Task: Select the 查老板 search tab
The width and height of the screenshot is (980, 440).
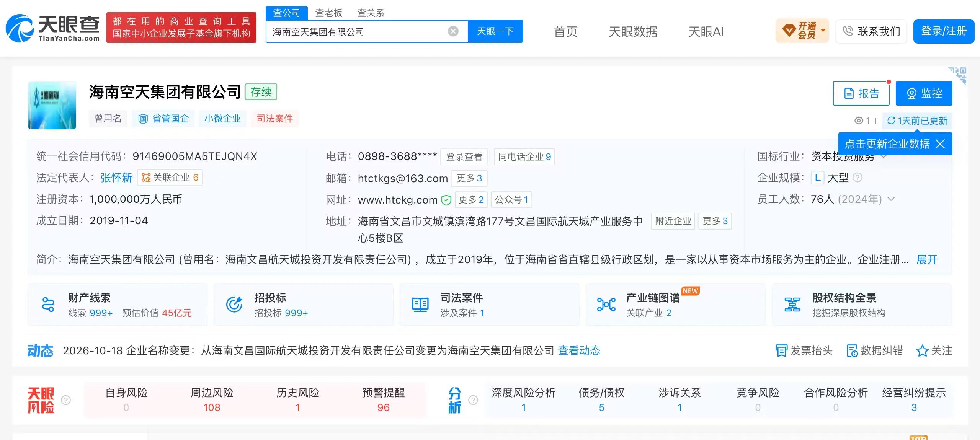Action: (328, 13)
